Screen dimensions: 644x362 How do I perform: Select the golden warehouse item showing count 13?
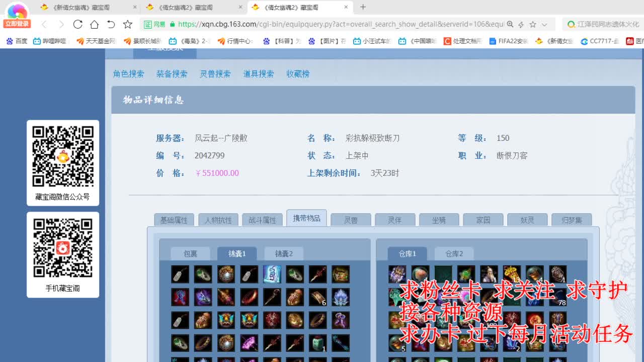512,274
